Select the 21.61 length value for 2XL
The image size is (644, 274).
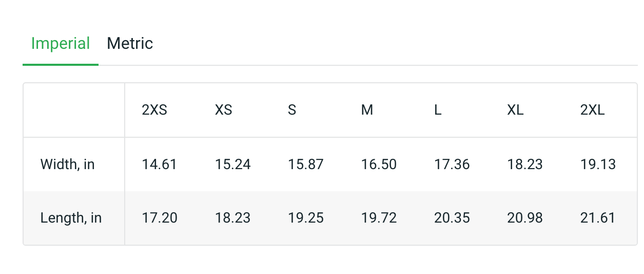click(x=598, y=218)
